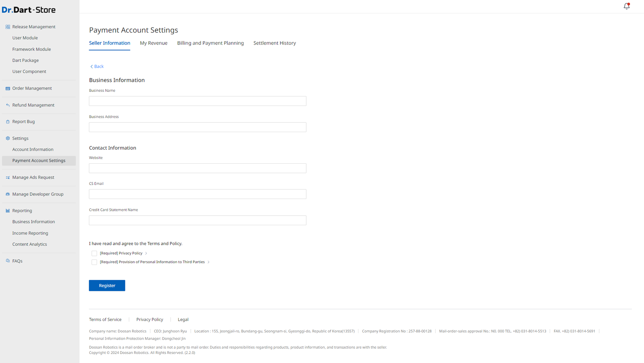Click the Refund Management arrow icon
The image size is (644, 363).
point(8,105)
